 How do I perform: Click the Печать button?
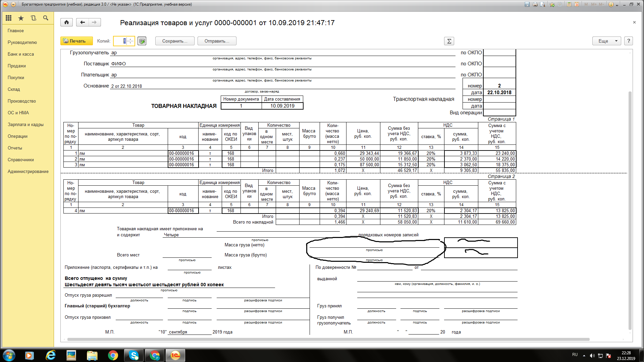click(x=76, y=41)
